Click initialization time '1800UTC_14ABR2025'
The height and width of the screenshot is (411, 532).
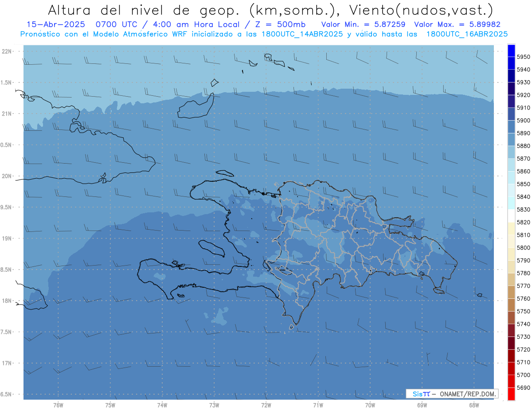(x=302, y=34)
